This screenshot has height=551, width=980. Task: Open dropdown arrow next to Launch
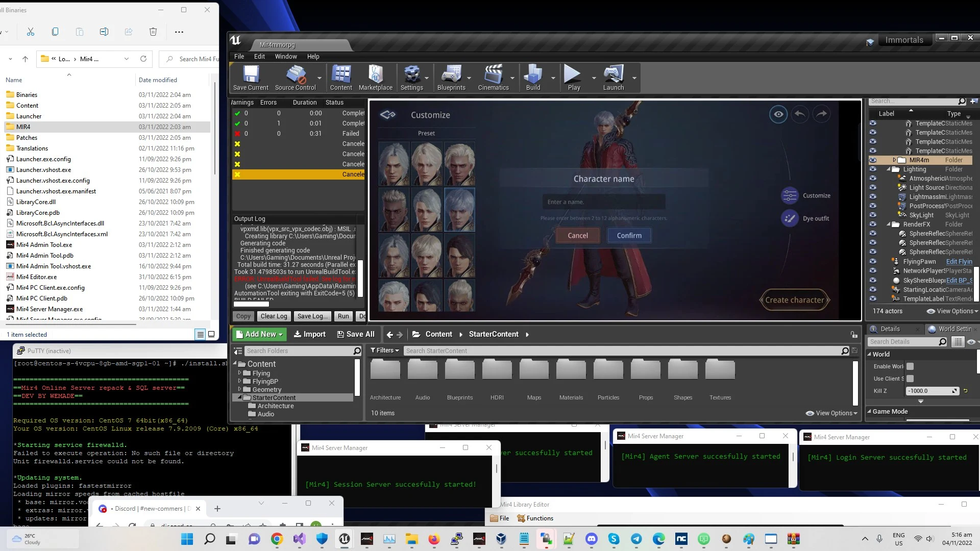[634, 78]
